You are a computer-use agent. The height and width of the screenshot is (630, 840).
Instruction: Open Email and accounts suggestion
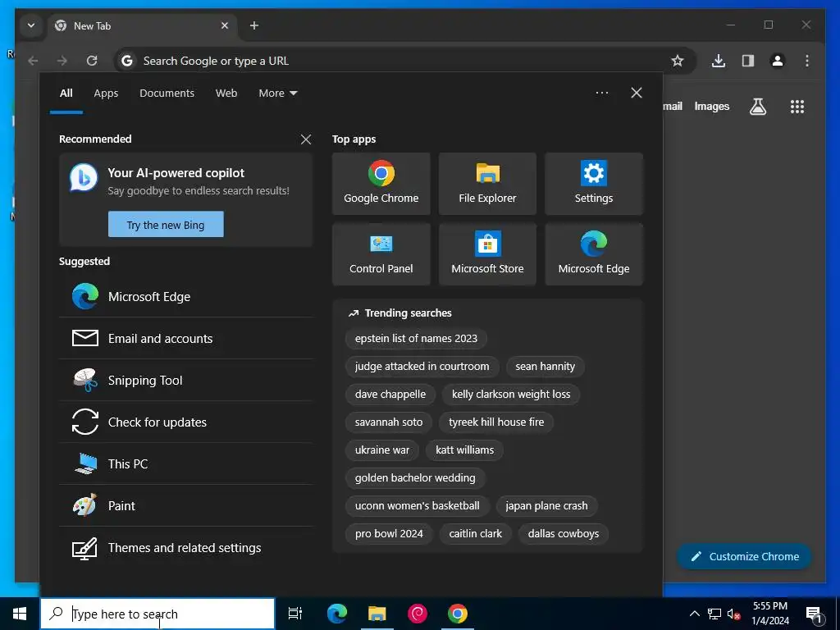[x=186, y=339]
